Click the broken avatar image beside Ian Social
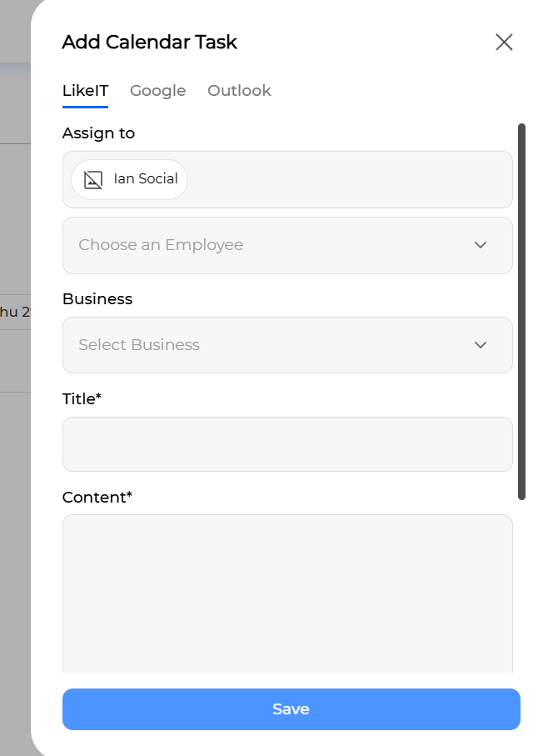The width and height of the screenshot is (548, 756). [x=93, y=180]
